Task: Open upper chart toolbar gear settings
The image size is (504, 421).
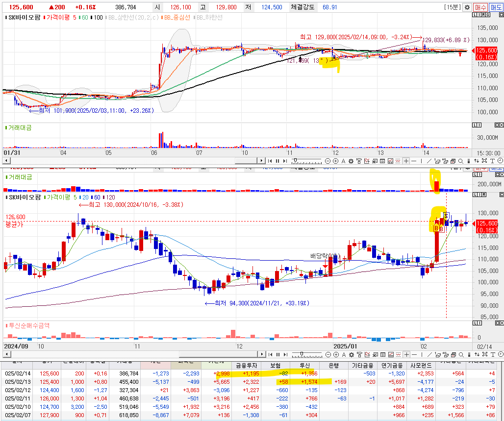Action: pyautogui.click(x=351, y=161)
